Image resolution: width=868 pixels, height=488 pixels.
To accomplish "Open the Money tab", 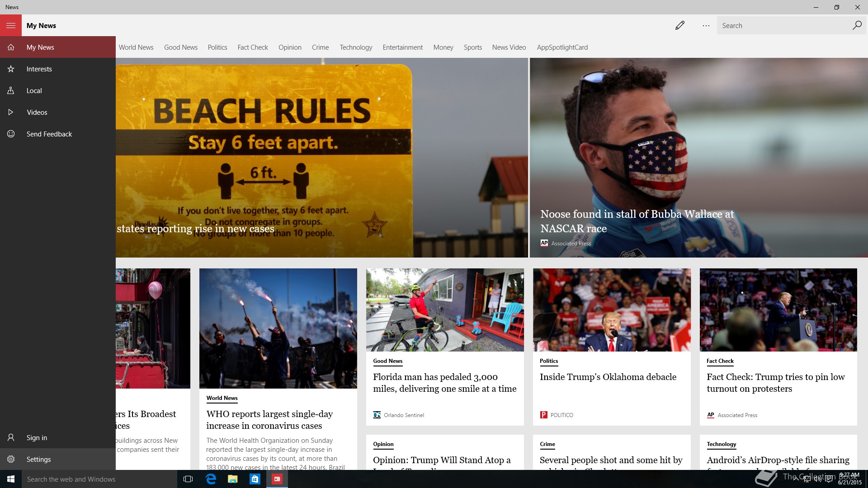I will [443, 47].
